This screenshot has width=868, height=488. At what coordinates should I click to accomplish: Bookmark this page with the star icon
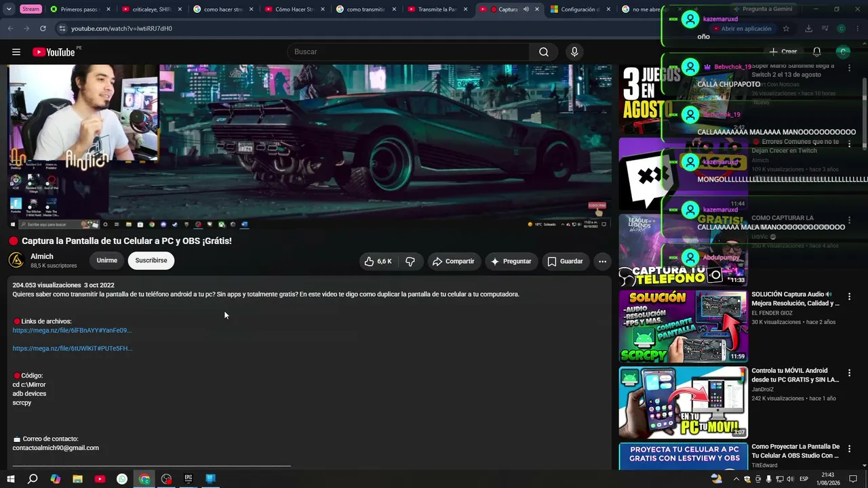click(x=786, y=28)
